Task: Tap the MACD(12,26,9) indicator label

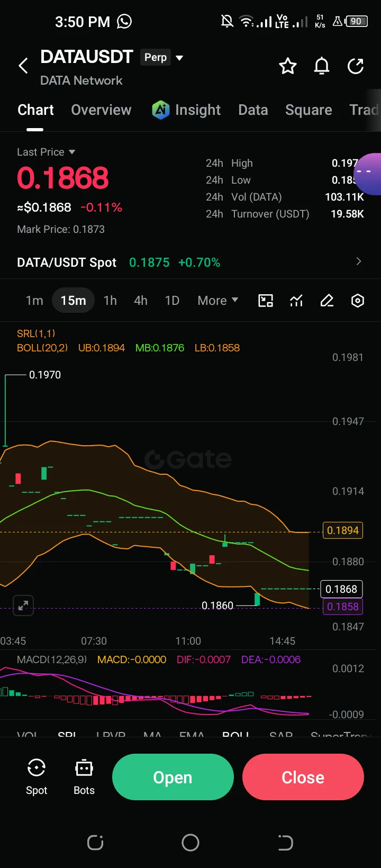Action: (52, 660)
